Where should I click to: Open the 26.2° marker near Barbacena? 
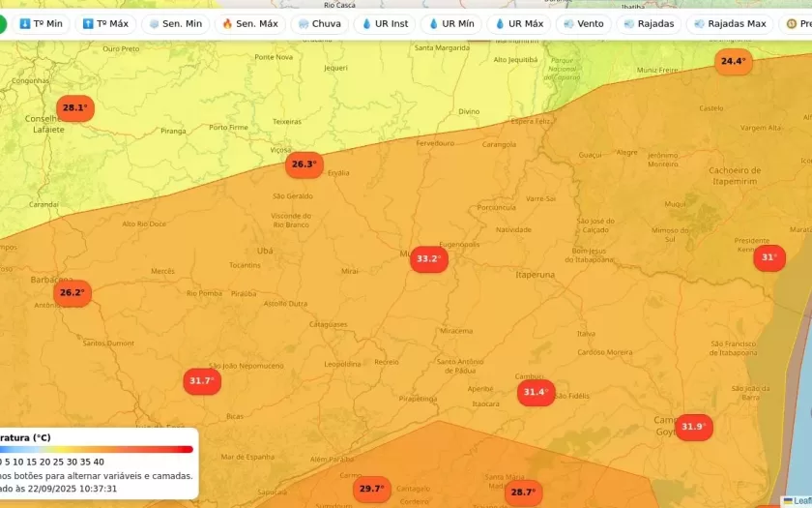pos(72,293)
